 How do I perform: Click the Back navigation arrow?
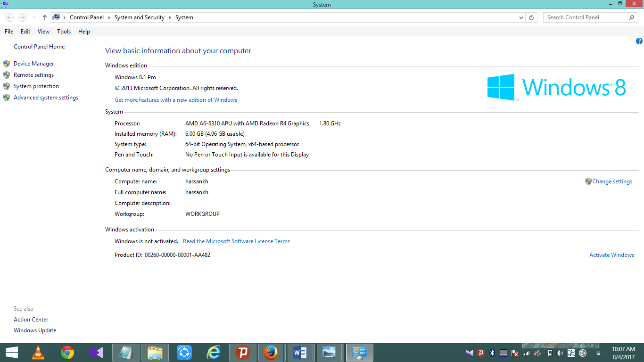[9, 17]
